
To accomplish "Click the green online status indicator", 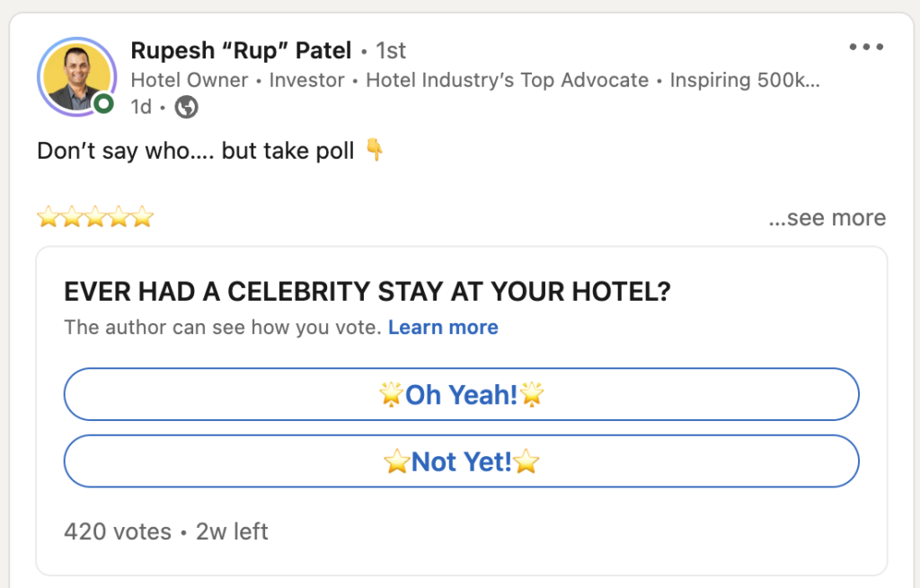I will (x=104, y=105).
